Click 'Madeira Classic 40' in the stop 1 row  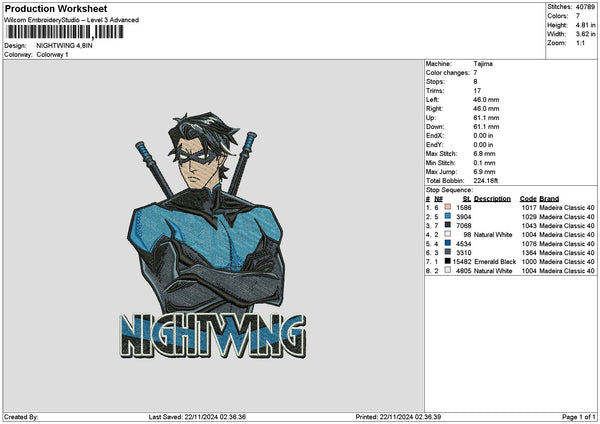pyautogui.click(x=567, y=208)
